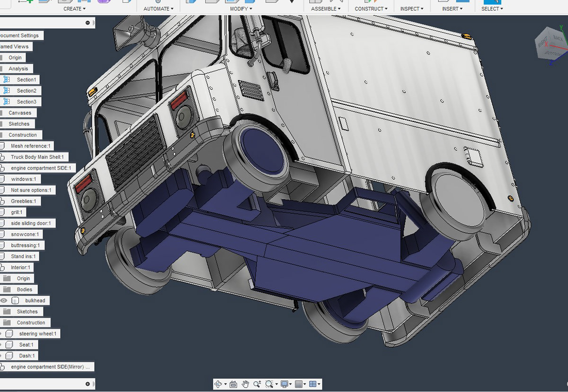Viewport: 568px width, 392px height.
Task: Click the Bodies folder icon
Action: pos(7,289)
